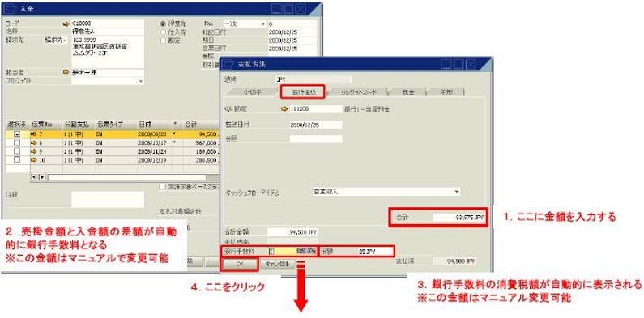644x318 pixels.
Task: Uncheck the selected checkbox for document 7
Action: [x=17, y=134]
